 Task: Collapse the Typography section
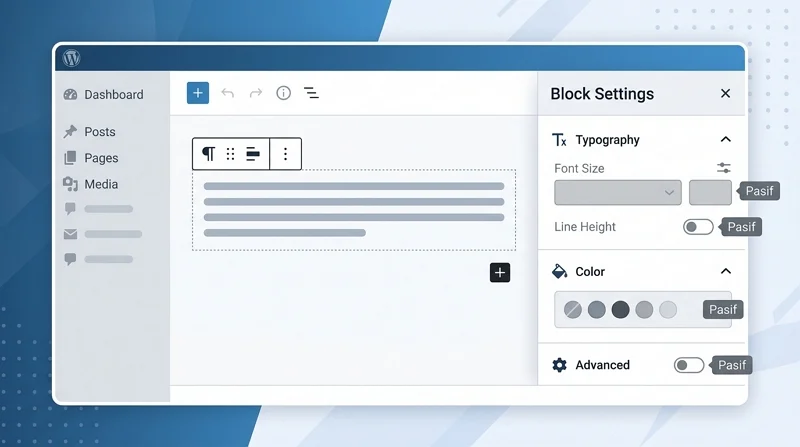click(726, 139)
